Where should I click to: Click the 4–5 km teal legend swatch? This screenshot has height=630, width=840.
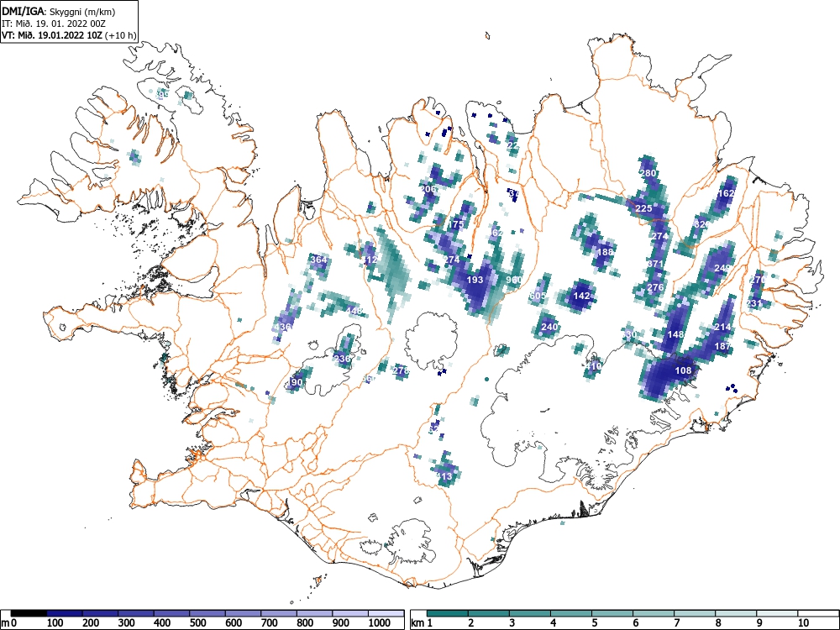(x=571, y=613)
